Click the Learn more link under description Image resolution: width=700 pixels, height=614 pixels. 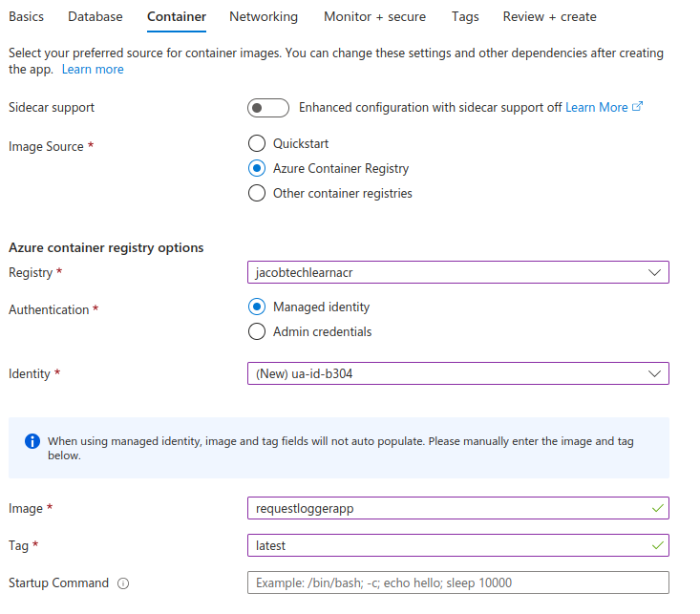pos(93,70)
